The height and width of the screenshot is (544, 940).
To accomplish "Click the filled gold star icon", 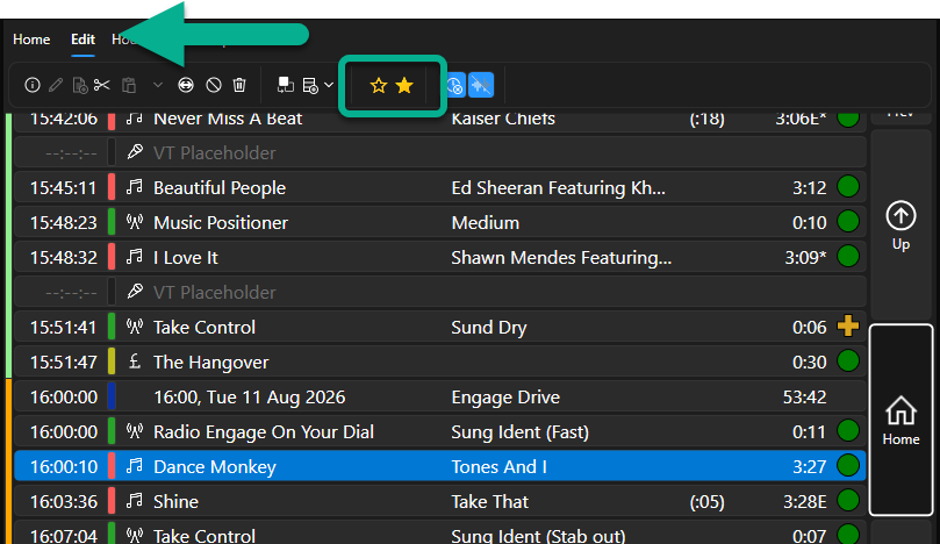I will pos(405,85).
